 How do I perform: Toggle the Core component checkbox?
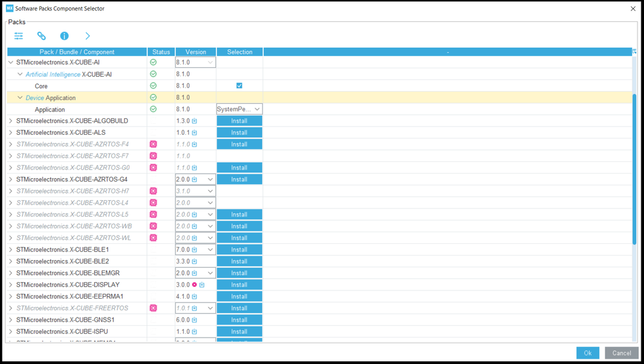point(239,86)
